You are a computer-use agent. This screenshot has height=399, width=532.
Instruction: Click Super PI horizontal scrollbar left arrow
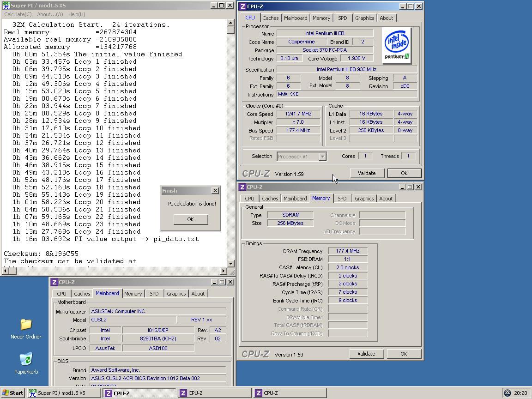click(5, 271)
